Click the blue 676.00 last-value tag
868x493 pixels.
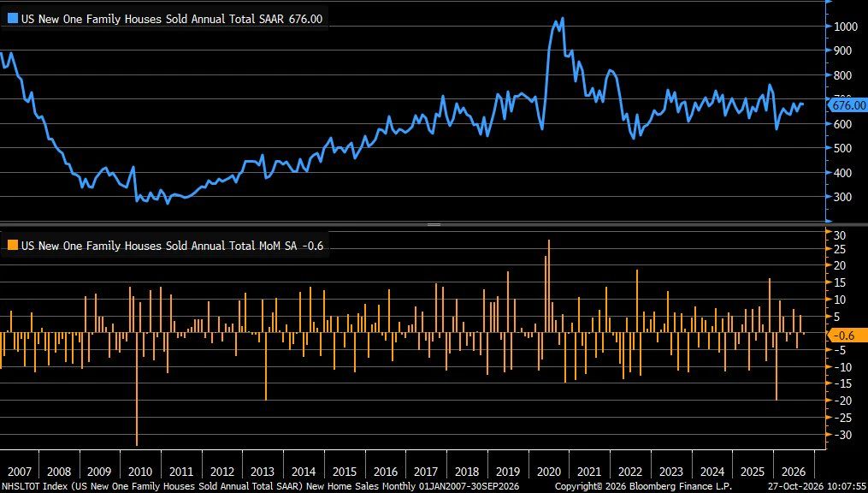[x=847, y=104]
